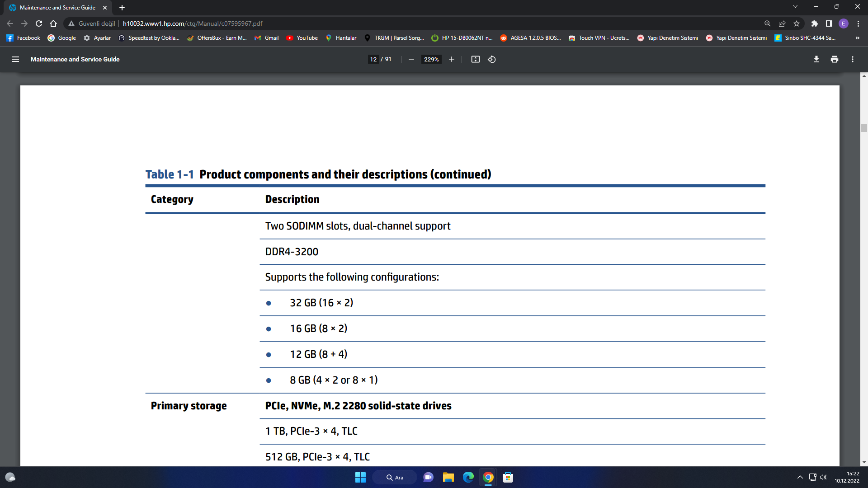Click the 'DDR4-3200' table row text

click(x=292, y=252)
